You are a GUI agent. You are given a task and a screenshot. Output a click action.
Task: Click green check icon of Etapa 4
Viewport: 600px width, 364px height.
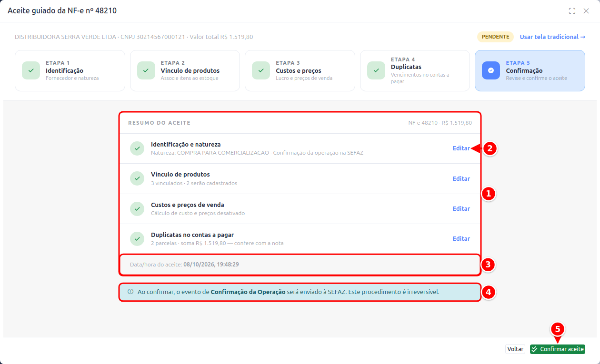coord(376,70)
